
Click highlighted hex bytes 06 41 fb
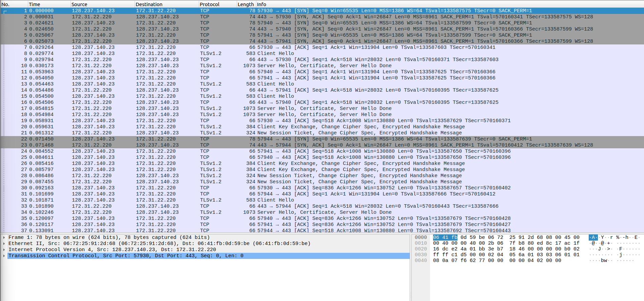[x=445, y=238]
